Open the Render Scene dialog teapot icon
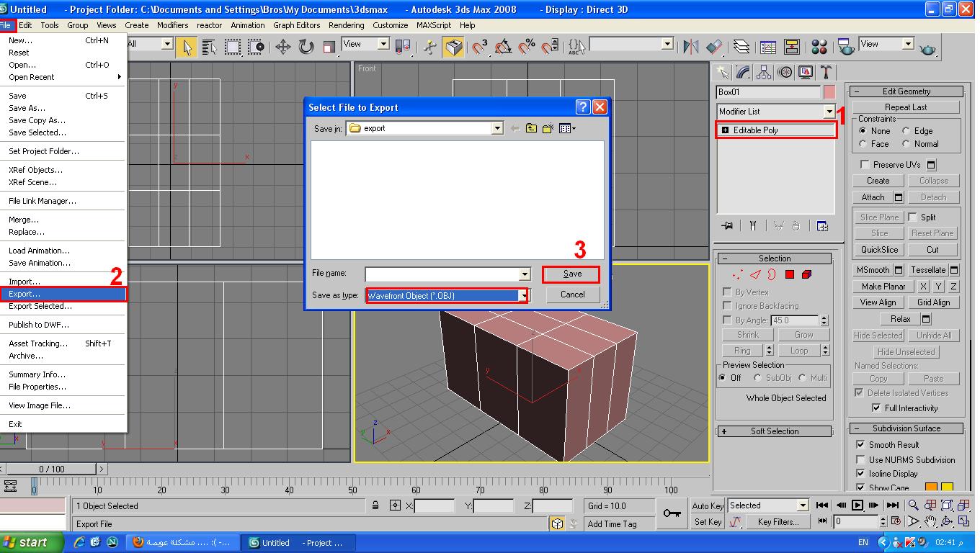Viewport: 980px width, 553px height. click(x=846, y=47)
